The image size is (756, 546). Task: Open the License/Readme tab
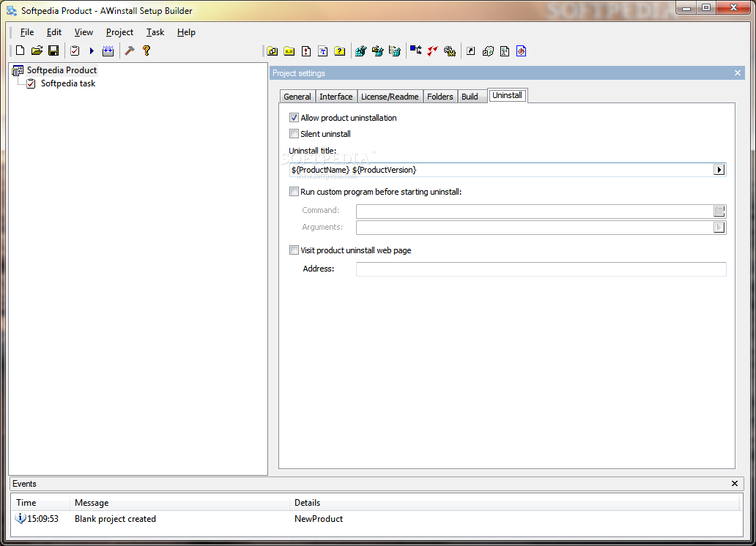tap(390, 97)
